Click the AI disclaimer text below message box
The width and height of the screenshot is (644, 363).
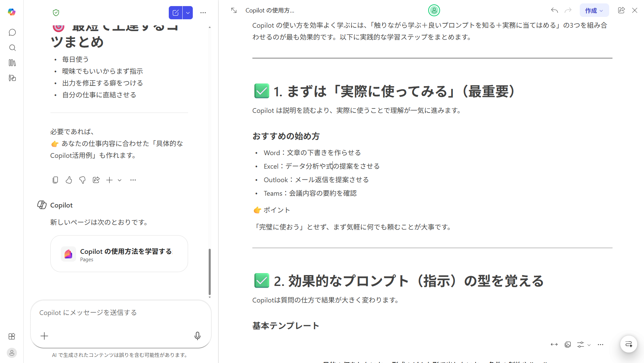pos(120,355)
